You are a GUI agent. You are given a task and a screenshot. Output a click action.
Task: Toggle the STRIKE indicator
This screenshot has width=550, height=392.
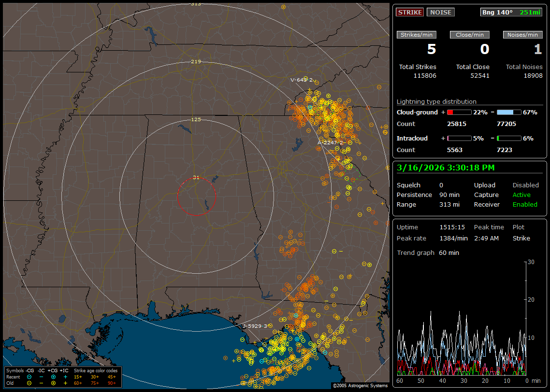[410, 12]
